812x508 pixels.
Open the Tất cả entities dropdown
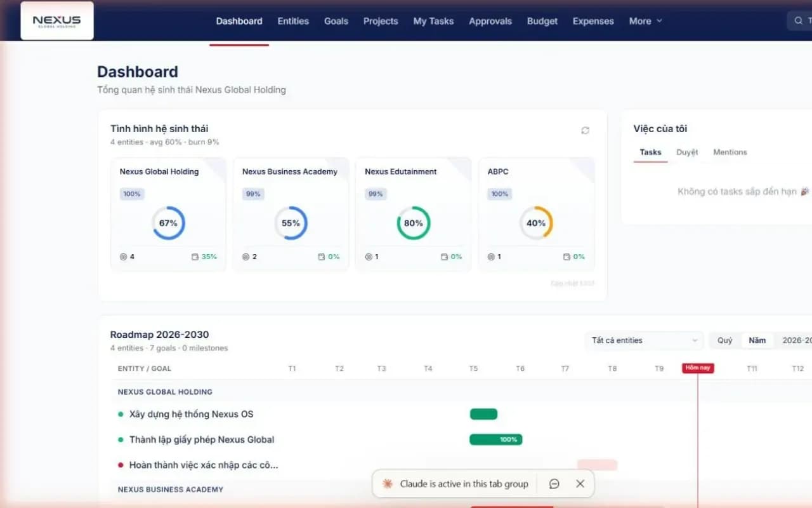644,340
